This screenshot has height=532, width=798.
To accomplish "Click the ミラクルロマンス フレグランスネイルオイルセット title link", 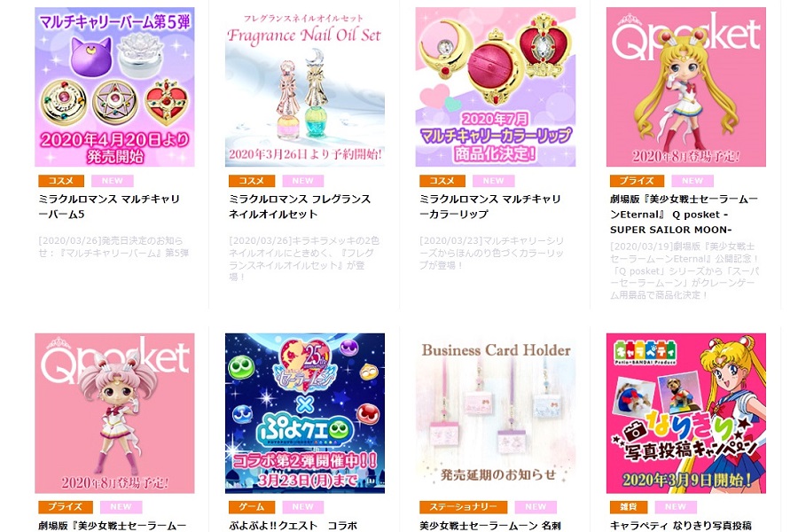I will (300, 207).
